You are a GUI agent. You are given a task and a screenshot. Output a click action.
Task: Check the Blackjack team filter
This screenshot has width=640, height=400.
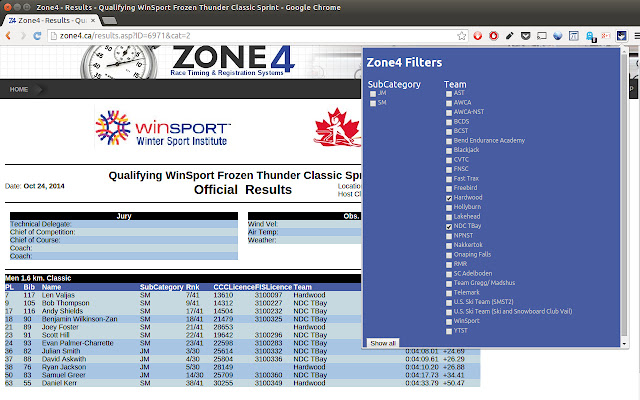[x=449, y=151]
